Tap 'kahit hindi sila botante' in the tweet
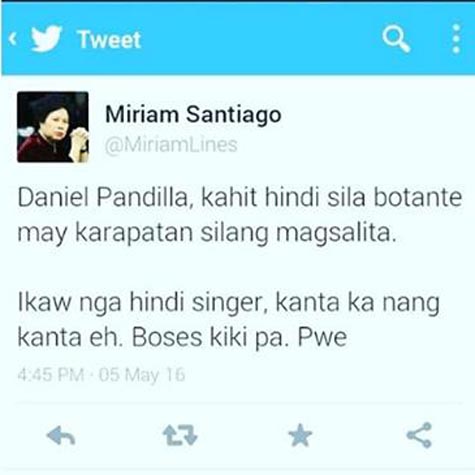 coord(332,198)
